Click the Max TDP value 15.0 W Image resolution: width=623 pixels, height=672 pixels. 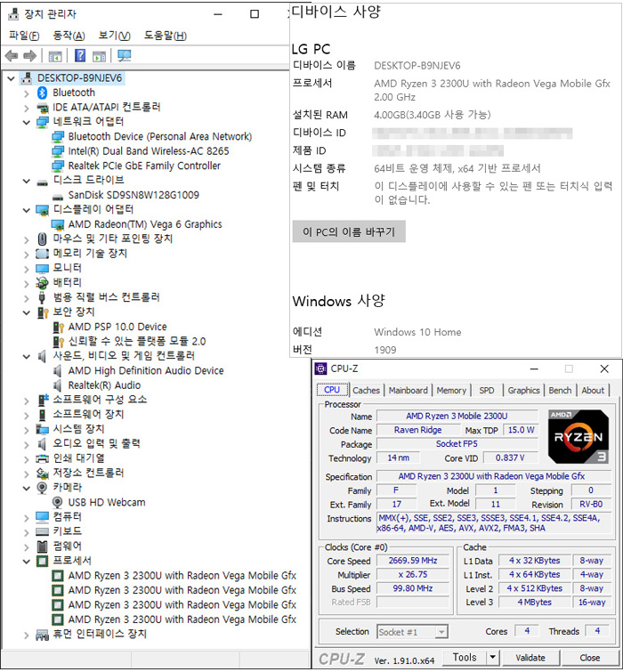click(521, 430)
